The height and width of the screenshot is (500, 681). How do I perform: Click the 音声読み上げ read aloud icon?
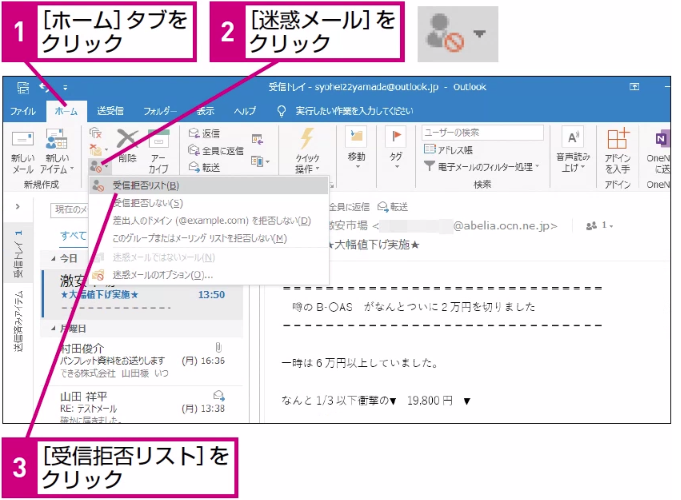tap(573, 138)
